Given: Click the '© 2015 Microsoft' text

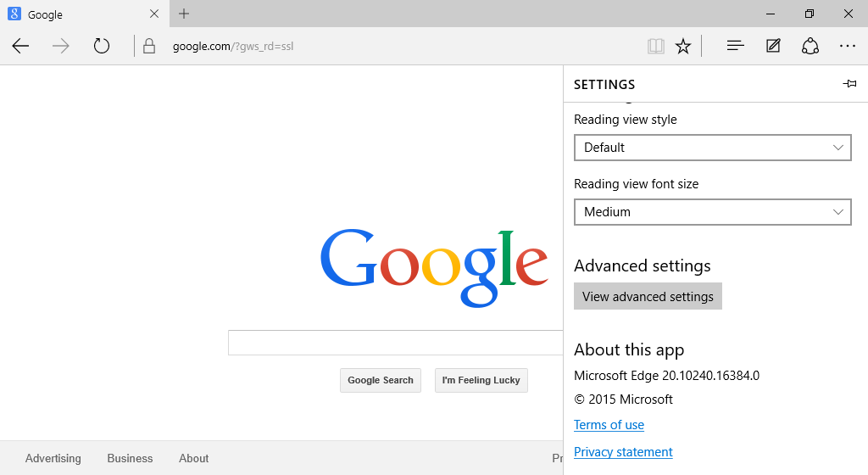Looking at the screenshot, I should pos(623,400).
